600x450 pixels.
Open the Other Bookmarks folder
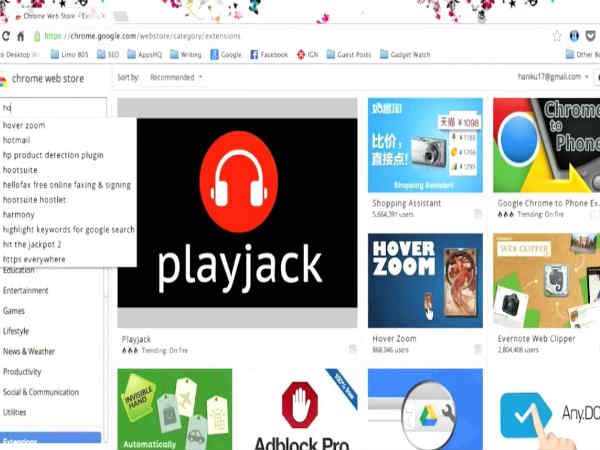point(583,54)
